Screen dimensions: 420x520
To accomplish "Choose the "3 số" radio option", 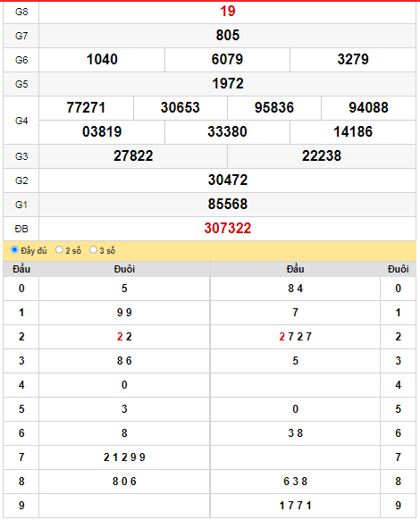I will pyautogui.click(x=94, y=249).
